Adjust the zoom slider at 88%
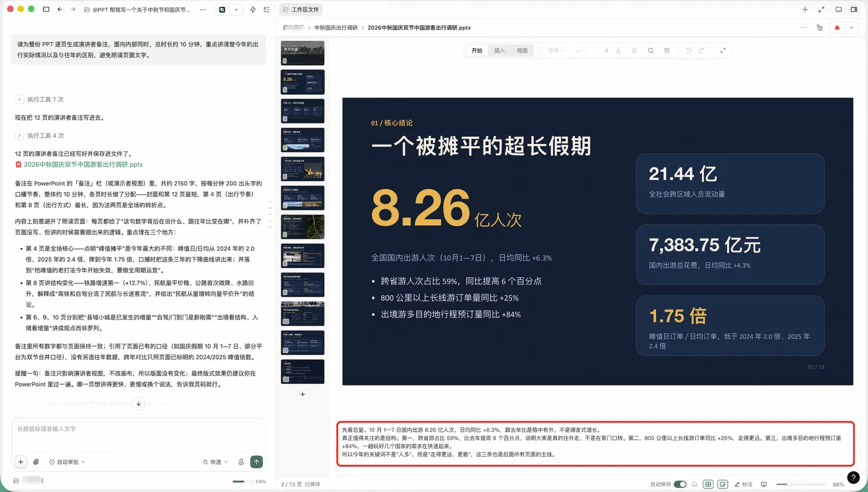This screenshot has height=492, width=868. [x=789, y=484]
